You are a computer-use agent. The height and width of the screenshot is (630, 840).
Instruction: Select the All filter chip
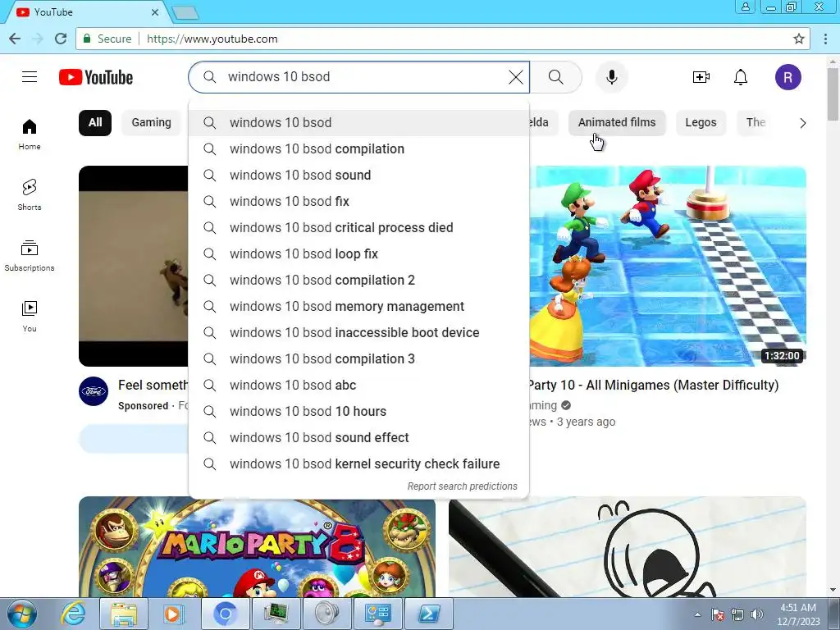pyautogui.click(x=95, y=123)
